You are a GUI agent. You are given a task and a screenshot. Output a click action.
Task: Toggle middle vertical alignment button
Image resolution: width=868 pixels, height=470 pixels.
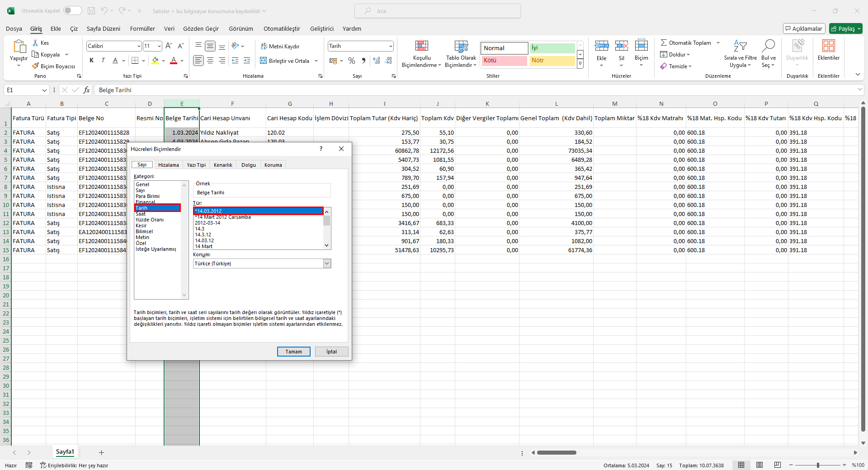[x=210, y=46]
